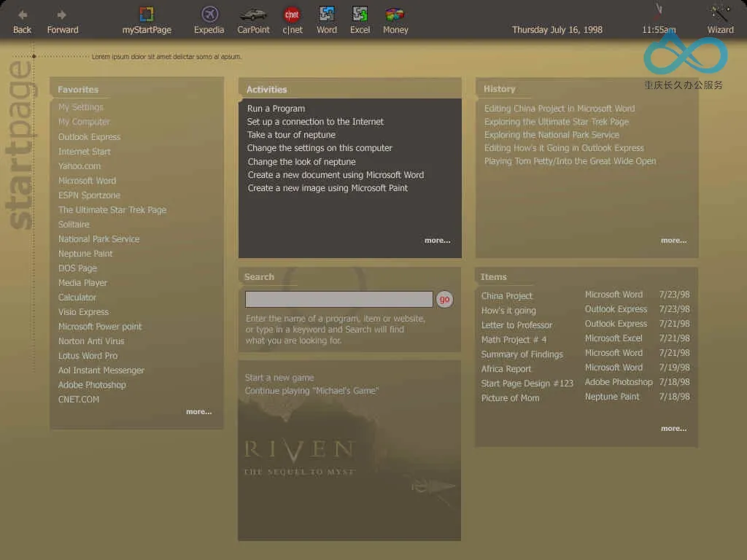Screen dimensions: 747x560
Task: Launch Norton Anti Virus from Favorites
Action: point(91,341)
